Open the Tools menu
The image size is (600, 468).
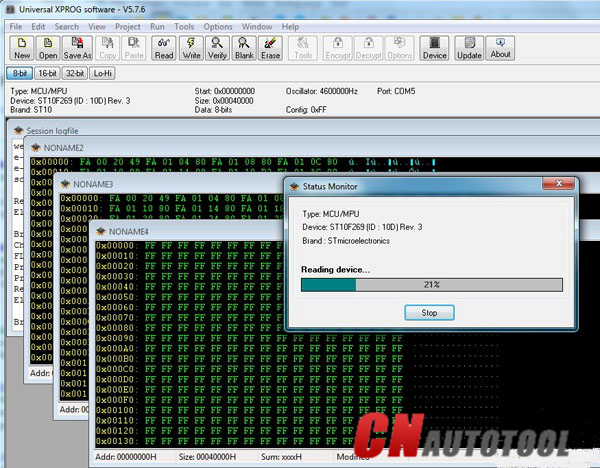tap(184, 27)
